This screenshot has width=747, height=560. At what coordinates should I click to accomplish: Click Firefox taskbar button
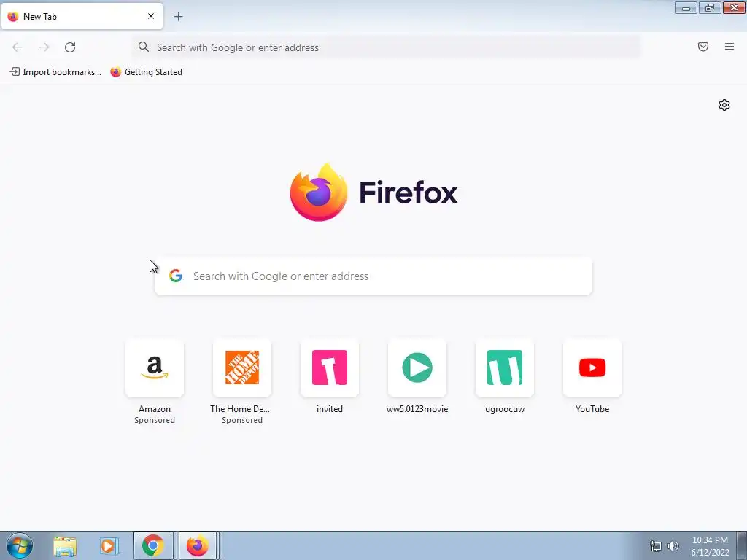[x=198, y=545]
